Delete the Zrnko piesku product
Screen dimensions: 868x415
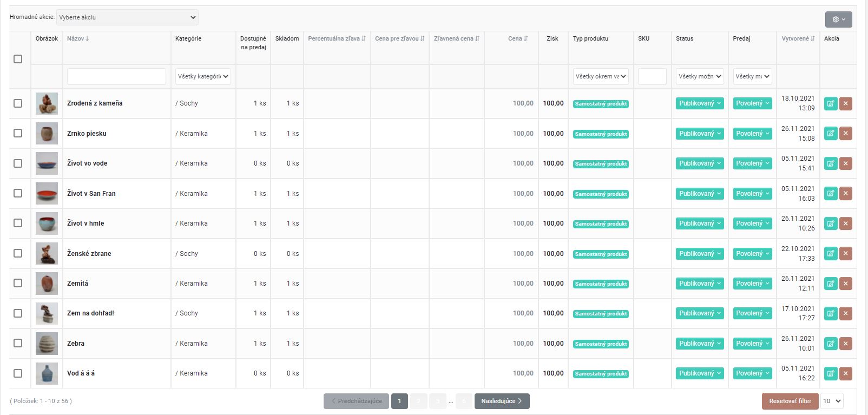point(845,134)
